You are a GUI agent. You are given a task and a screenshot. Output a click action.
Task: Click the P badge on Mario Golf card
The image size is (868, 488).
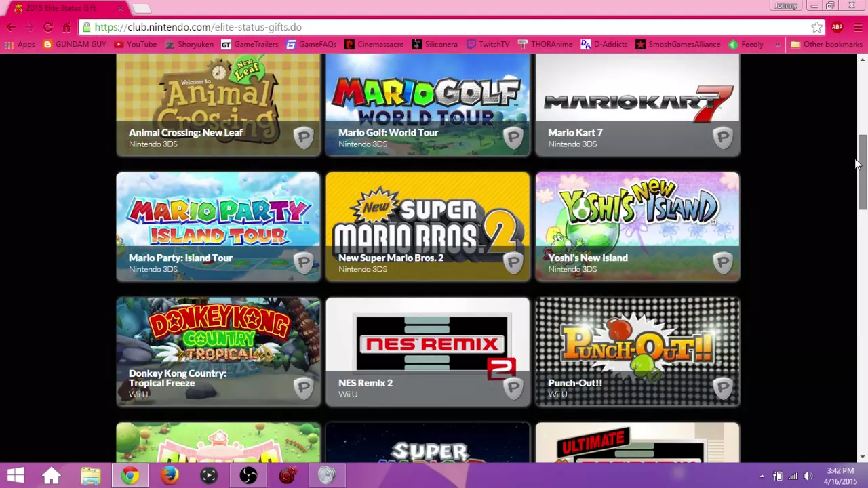513,138
